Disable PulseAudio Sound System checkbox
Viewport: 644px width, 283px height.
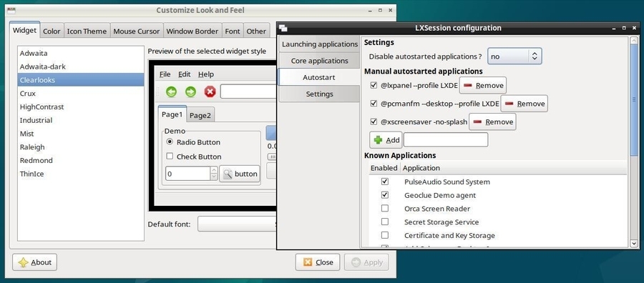(384, 182)
